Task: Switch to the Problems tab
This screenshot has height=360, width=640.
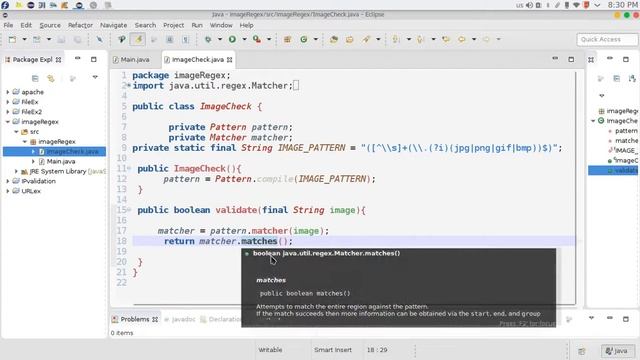Action: [135, 319]
